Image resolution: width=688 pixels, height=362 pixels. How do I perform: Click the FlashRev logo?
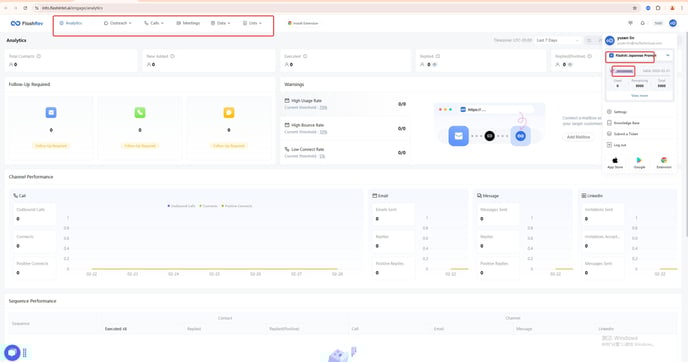click(x=27, y=23)
